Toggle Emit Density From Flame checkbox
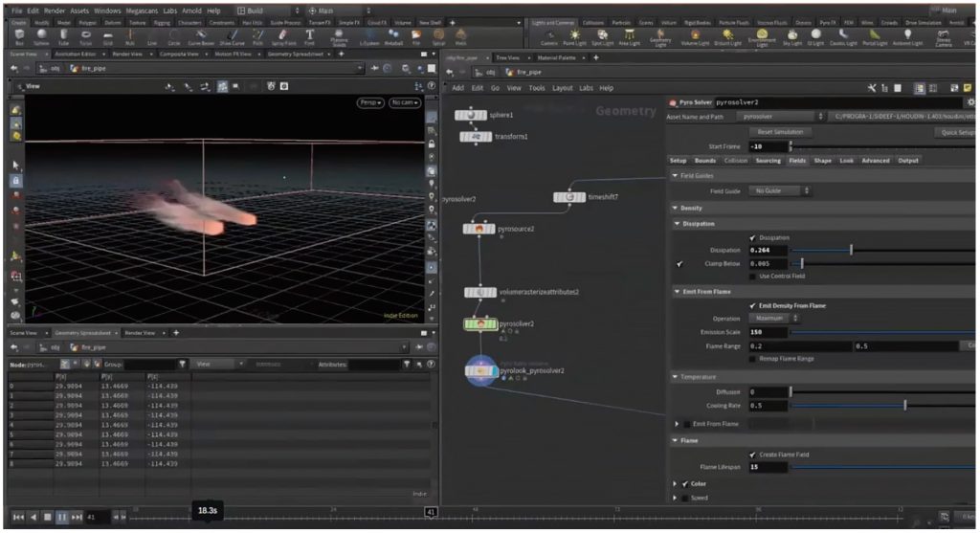 coord(752,305)
